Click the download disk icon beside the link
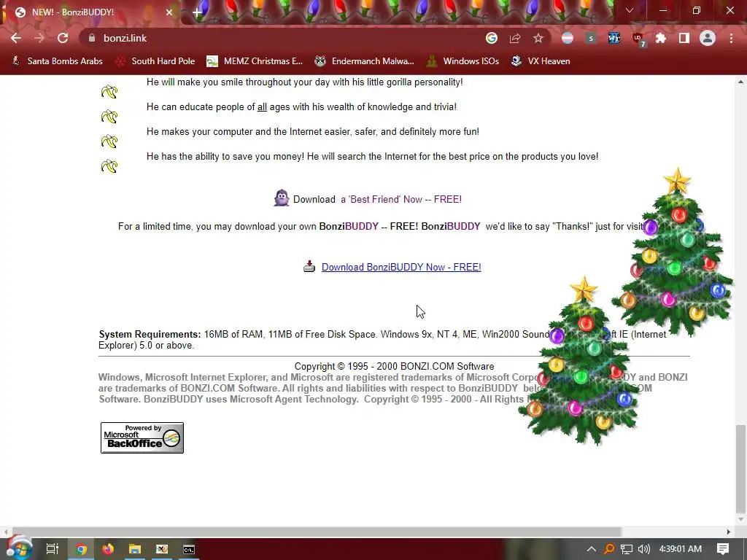Viewport: 747px width, 560px height. click(x=309, y=266)
